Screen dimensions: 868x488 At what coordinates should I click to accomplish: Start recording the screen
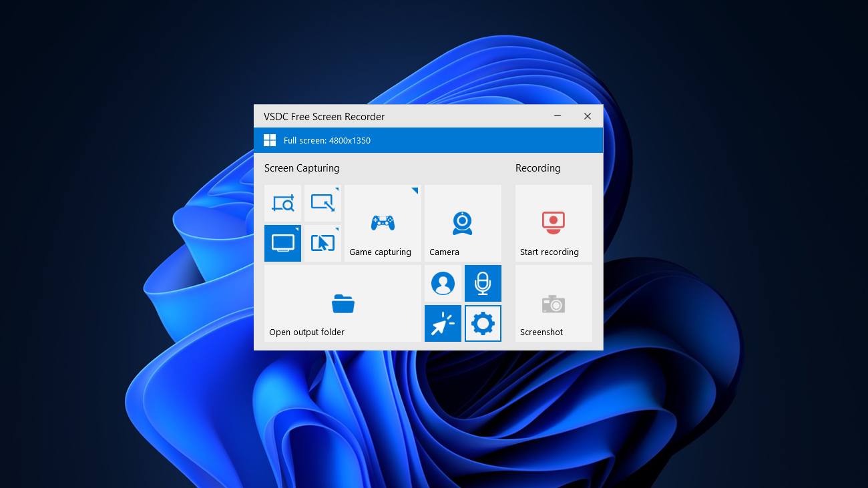[x=553, y=224]
